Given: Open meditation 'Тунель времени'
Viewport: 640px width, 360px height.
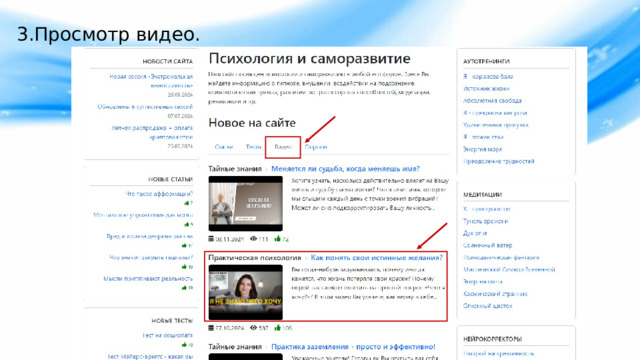Looking at the screenshot, I should click(x=485, y=221).
